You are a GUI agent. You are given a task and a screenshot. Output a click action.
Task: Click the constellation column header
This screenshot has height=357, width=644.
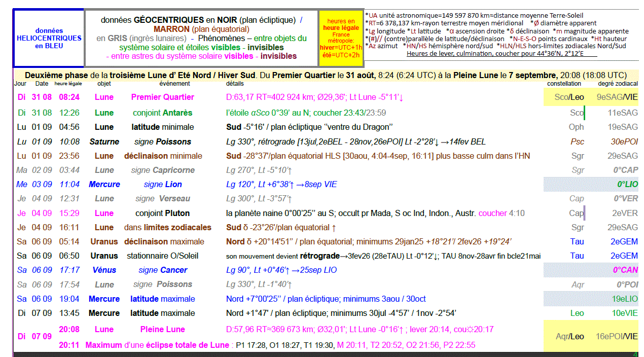tap(564, 84)
